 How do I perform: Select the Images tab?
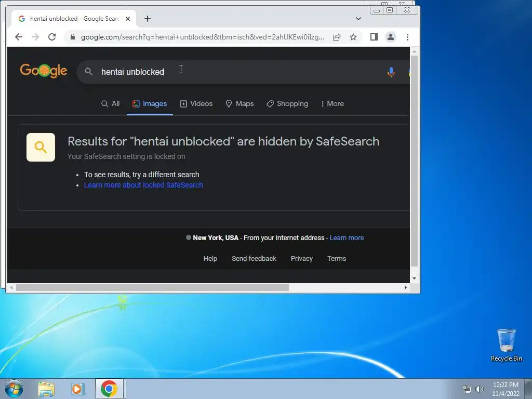point(150,104)
